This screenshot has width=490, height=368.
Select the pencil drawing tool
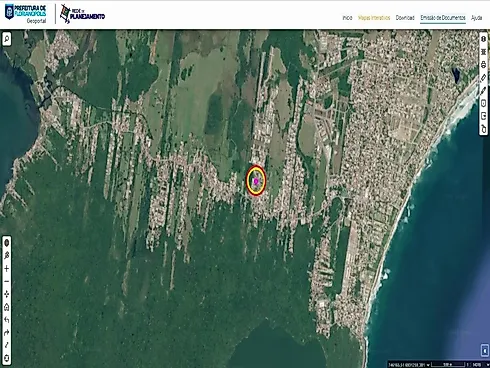point(484,90)
